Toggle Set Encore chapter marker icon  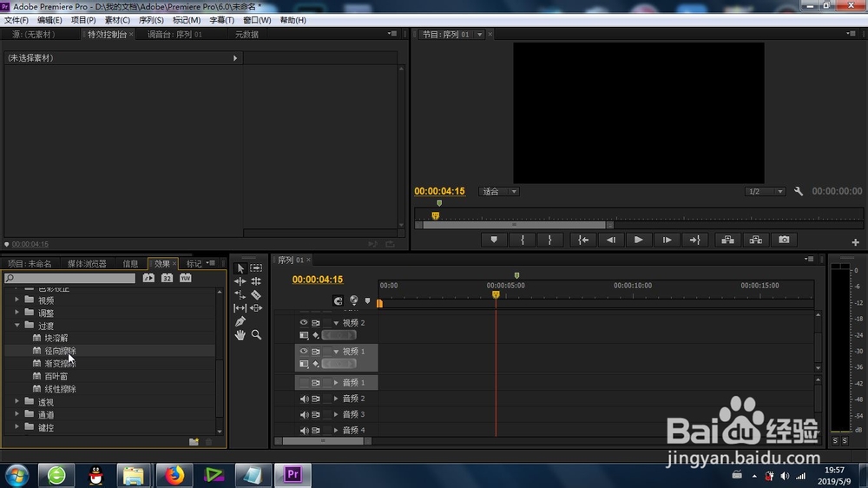(x=354, y=300)
